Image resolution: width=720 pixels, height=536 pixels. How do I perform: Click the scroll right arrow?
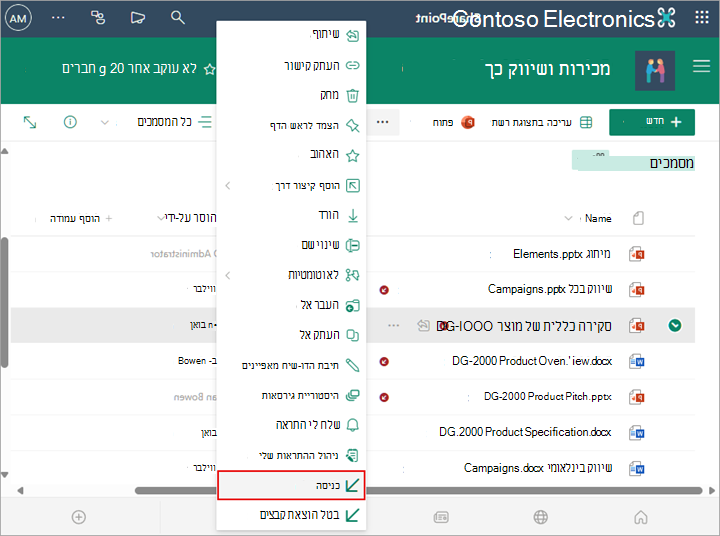[x=712, y=491]
